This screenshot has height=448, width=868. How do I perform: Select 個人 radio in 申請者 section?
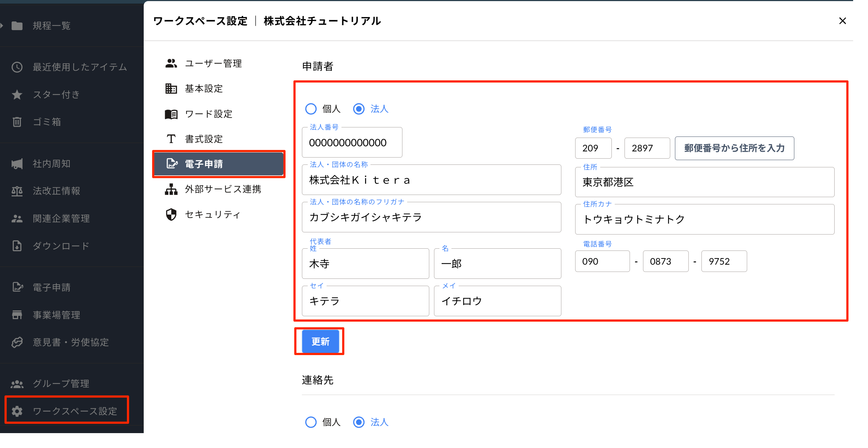(x=311, y=109)
